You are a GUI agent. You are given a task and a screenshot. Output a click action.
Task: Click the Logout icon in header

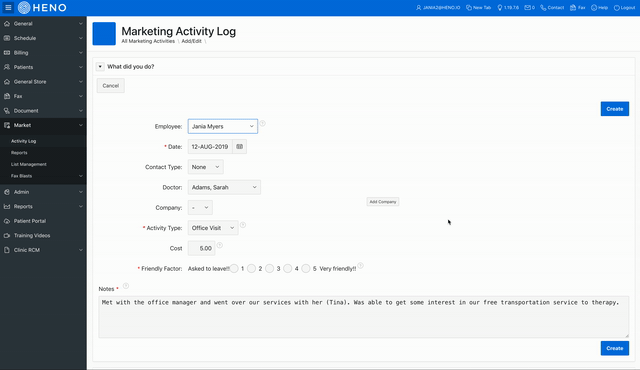click(x=617, y=8)
